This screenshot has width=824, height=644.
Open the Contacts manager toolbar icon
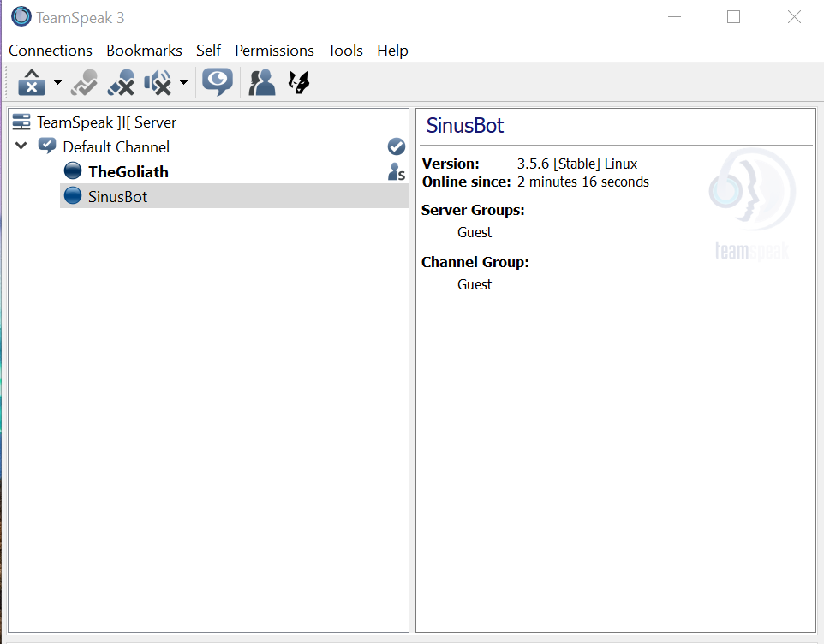(262, 82)
